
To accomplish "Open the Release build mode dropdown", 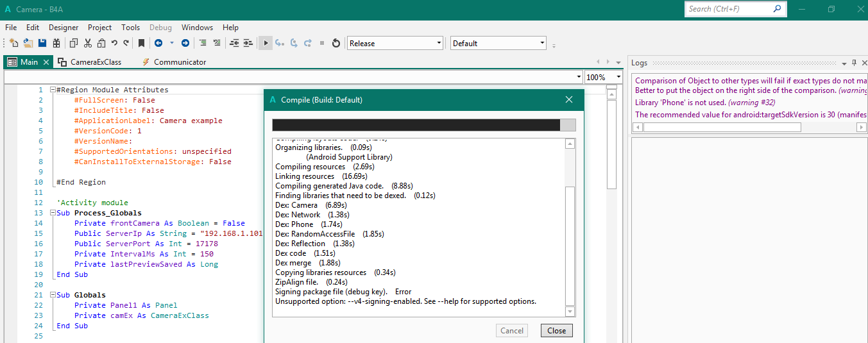I will (395, 43).
